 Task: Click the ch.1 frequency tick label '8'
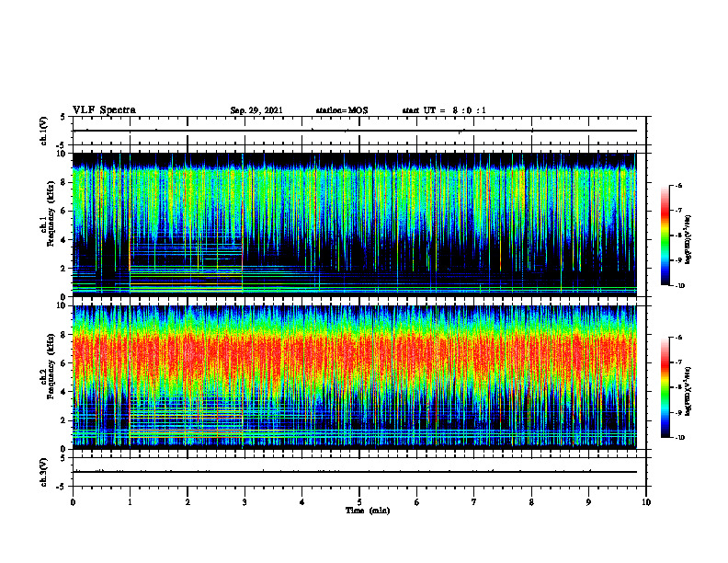point(63,182)
